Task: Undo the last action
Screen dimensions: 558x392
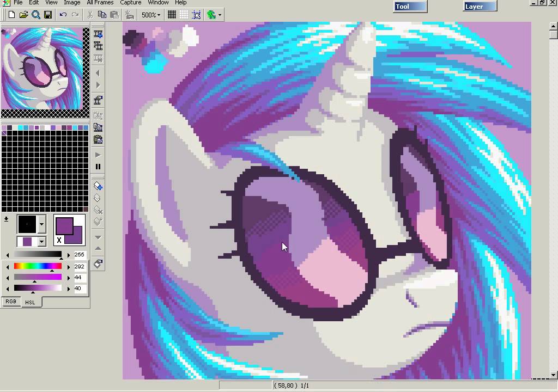Action: pos(63,15)
